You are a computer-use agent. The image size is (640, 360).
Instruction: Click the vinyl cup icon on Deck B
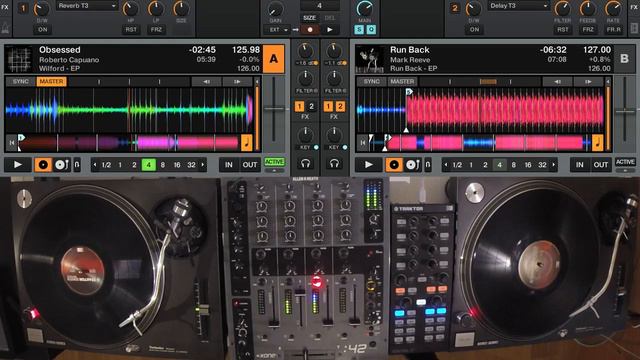(393, 164)
